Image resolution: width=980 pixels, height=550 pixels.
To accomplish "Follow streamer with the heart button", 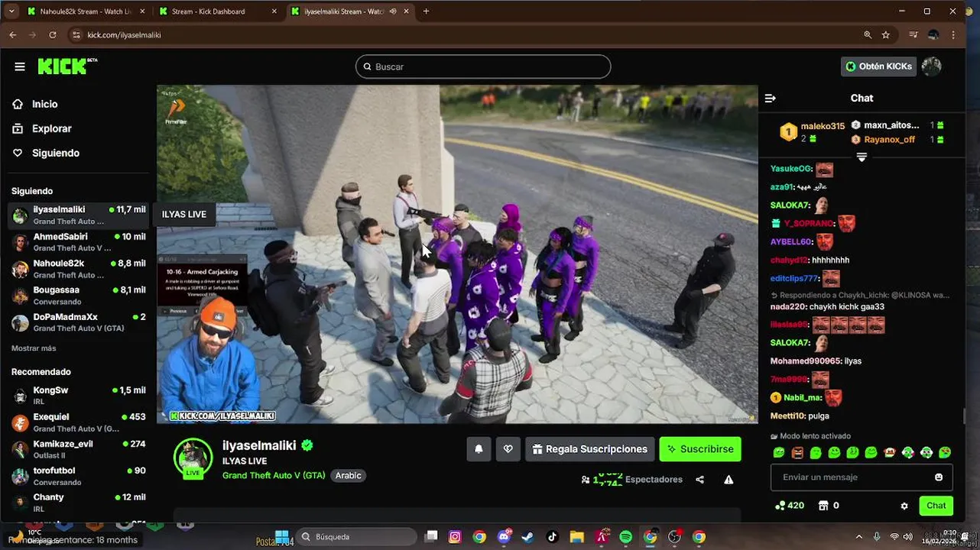I will 508,449.
